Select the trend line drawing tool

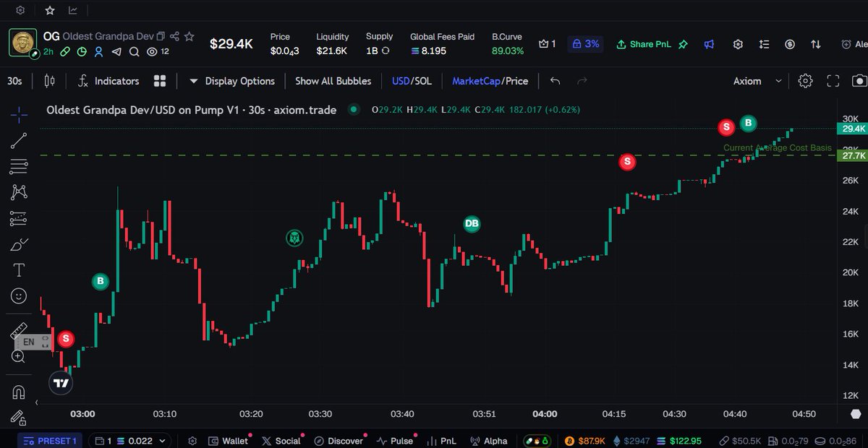tap(20, 141)
